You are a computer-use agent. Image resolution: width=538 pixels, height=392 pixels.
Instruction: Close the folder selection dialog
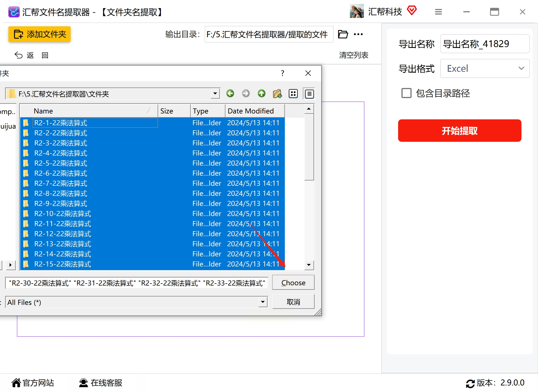point(308,73)
